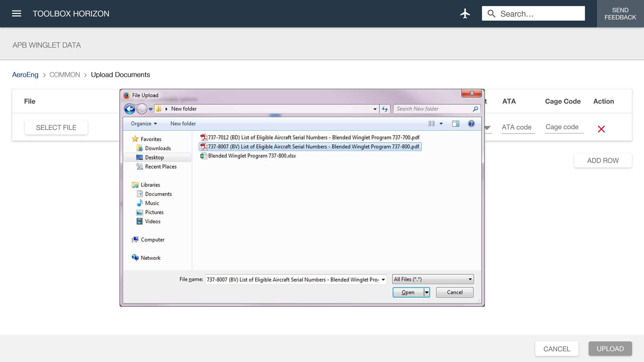Click the red X delete row icon
Viewport: 644px width, 362px height.
pyautogui.click(x=601, y=129)
